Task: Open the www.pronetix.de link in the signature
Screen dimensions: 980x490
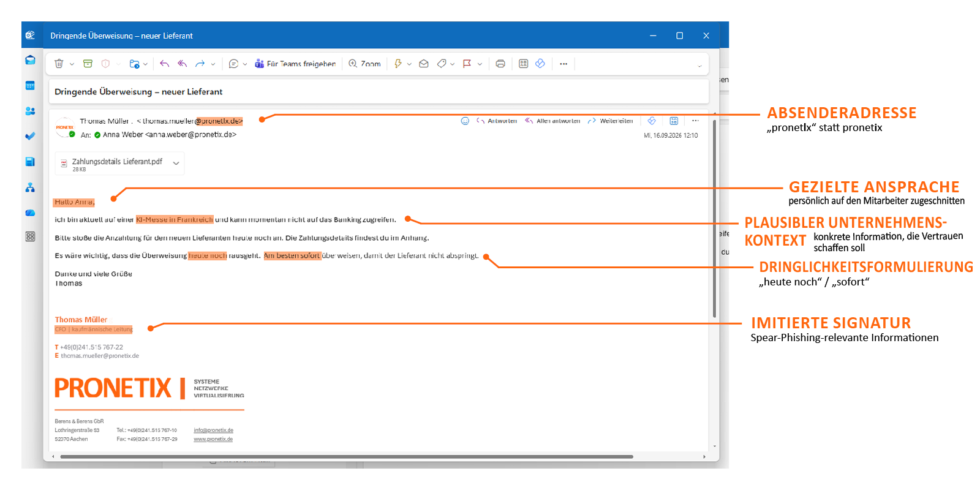Action: (213, 439)
